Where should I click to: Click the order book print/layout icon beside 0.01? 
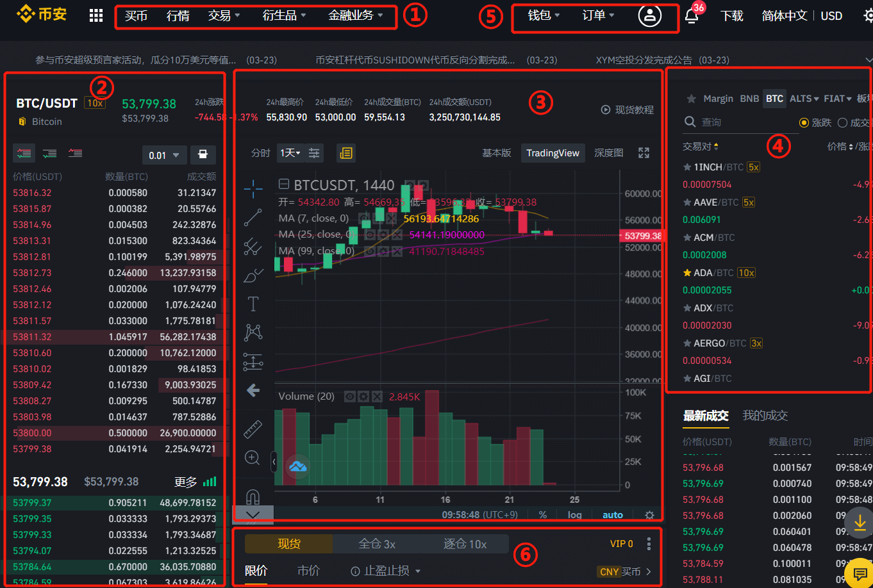point(203,155)
